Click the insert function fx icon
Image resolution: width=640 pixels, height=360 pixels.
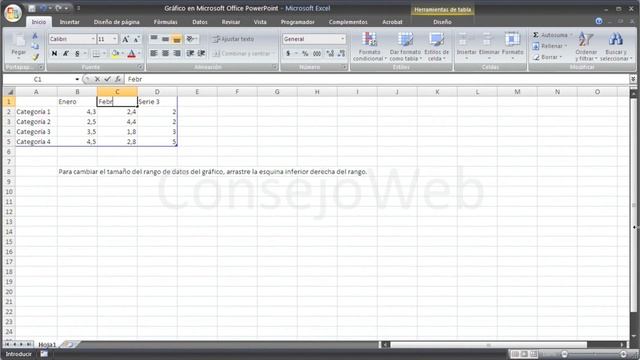coord(118,79)
